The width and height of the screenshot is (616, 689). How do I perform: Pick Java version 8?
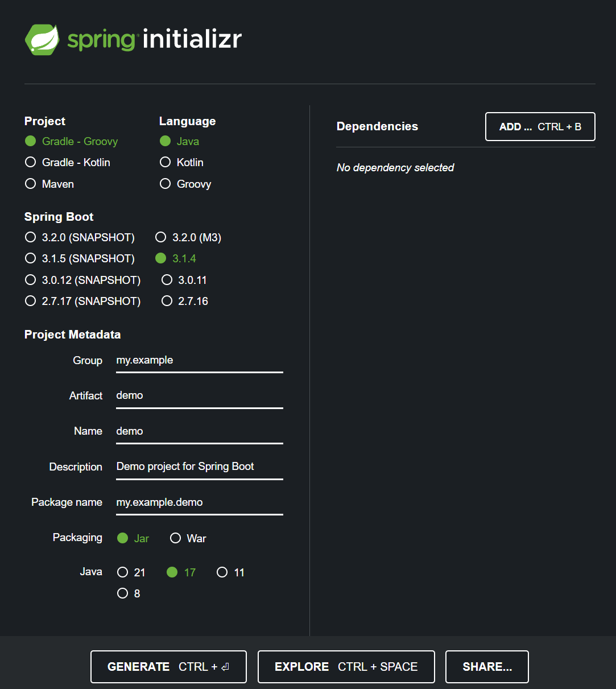pos(129,593)
